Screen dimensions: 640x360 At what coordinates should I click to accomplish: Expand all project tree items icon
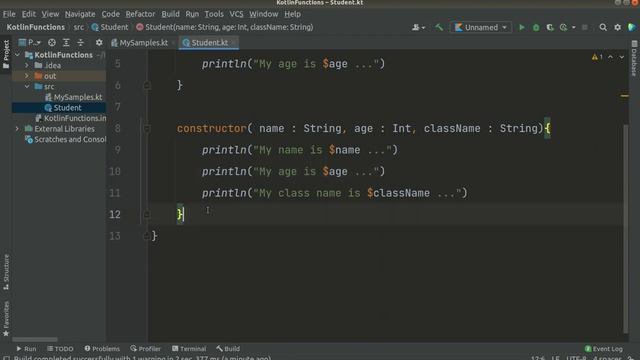tap(66, 42)
